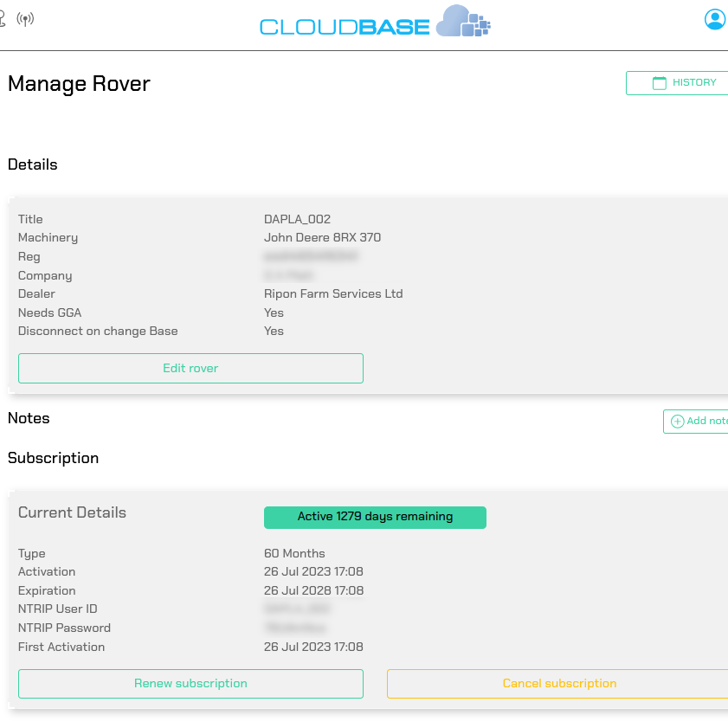The height and width of the screenshot is (728, 728).
Task: Click the Edit rover button
Action: (x=190, y=368)
